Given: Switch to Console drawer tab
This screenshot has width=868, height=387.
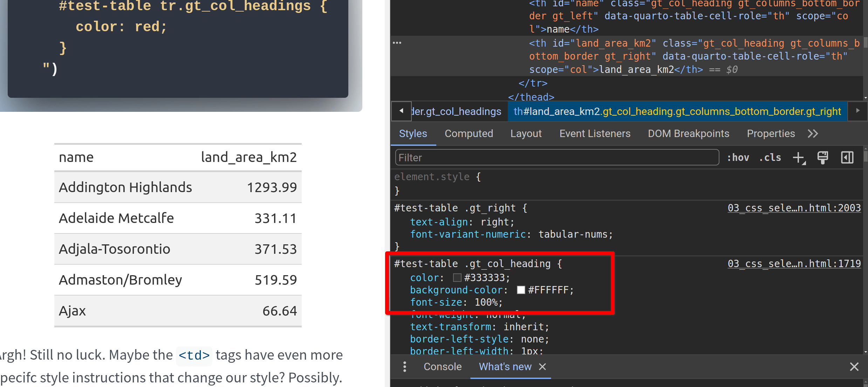Looking at the screenshot, I should (x=443, y=367).
